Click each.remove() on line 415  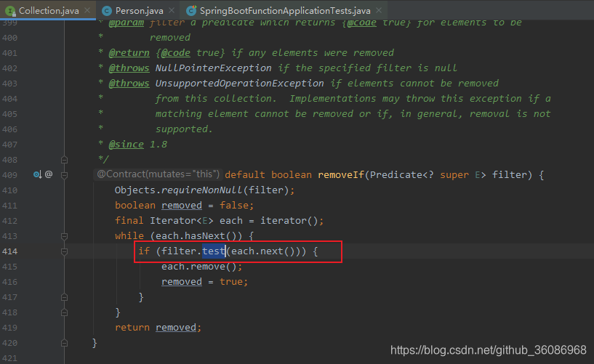coord(199,267)
